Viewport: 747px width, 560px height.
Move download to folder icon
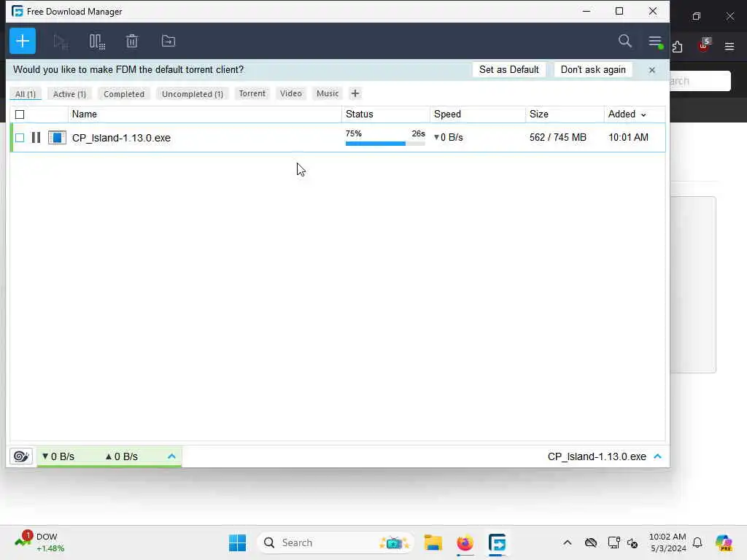click(169, 41)
